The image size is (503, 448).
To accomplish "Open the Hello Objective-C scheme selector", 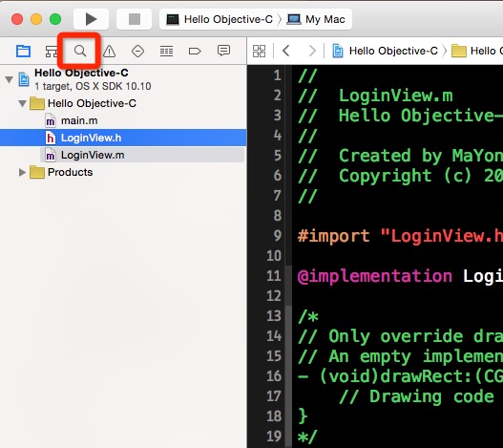I will [220, 19].
